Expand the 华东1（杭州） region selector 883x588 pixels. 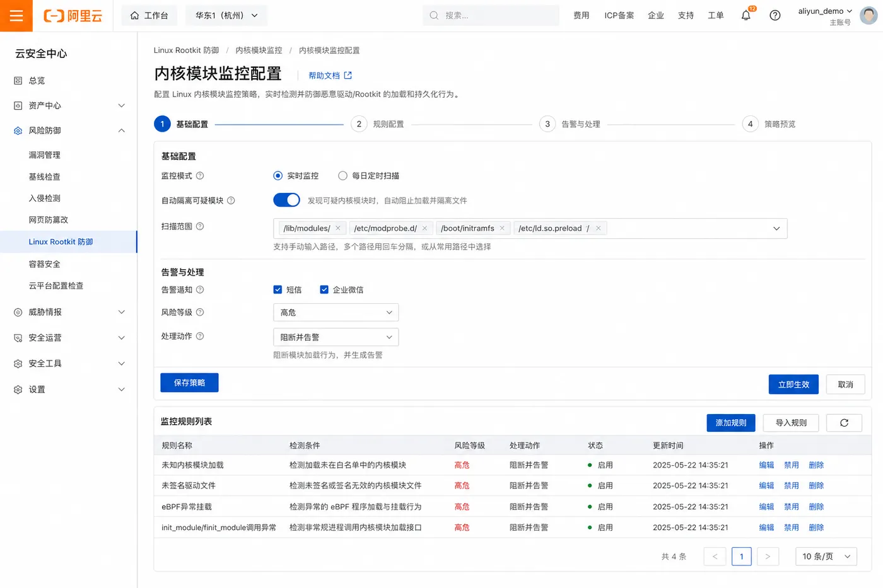tap(226, 15)
